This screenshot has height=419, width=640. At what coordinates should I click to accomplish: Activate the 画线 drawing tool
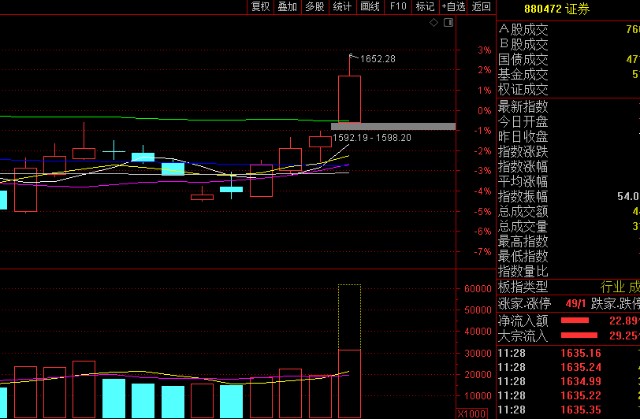pyautogui.click(x=370, y=7)
